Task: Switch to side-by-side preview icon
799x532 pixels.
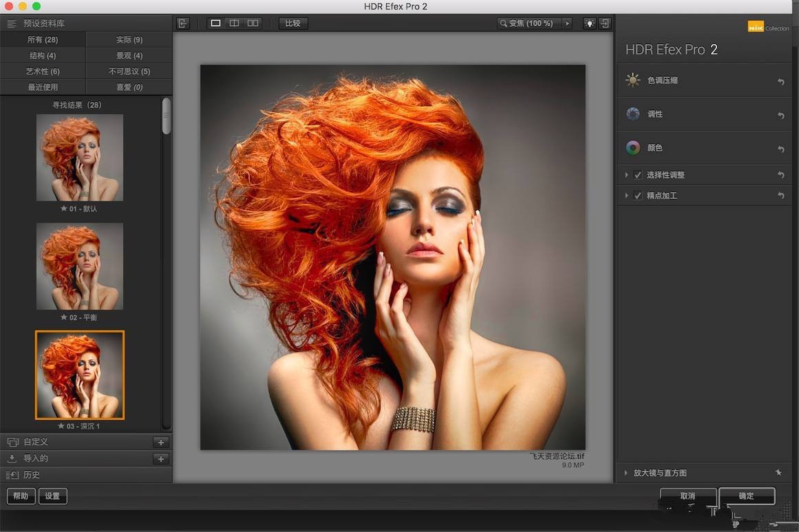Action: [253, 23]
